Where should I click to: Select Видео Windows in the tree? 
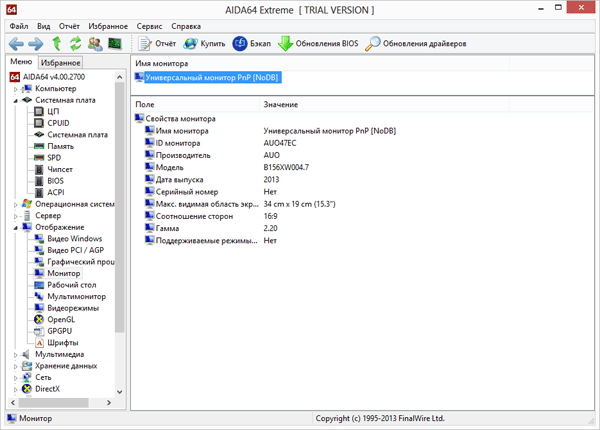[75, 239]
